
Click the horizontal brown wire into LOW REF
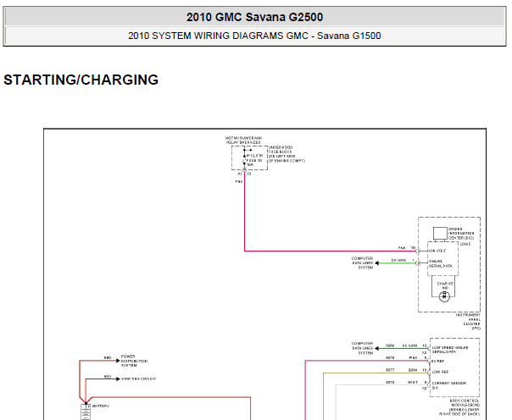coord(376,373)
